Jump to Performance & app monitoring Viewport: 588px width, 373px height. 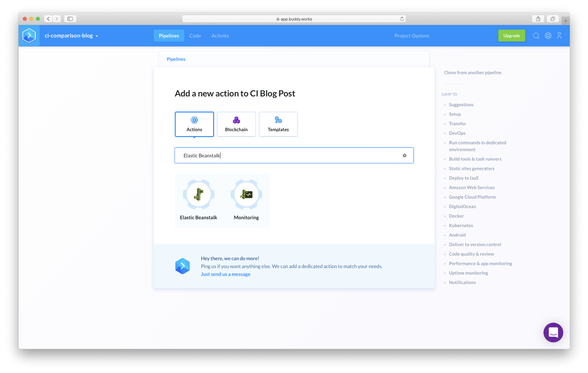(x=480, y=263)
